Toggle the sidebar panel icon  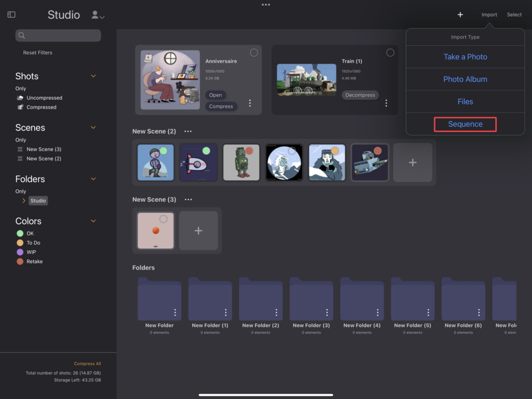click(x=11, y=15)
